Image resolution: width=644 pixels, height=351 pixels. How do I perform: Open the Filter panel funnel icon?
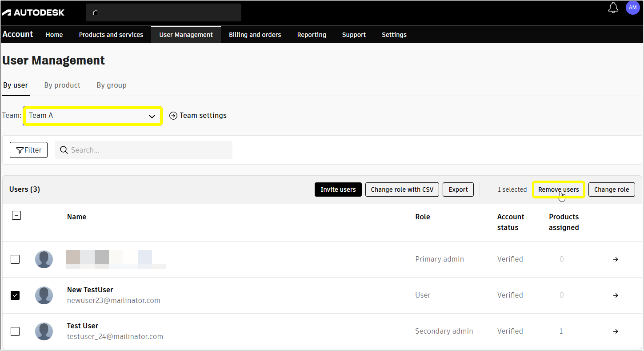[20, 150]
